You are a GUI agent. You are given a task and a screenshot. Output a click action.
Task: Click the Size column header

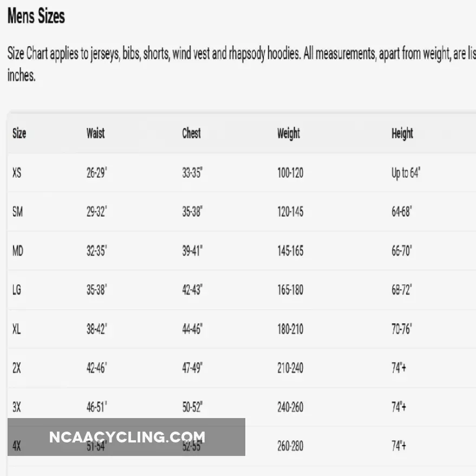[x=19, y=133]
